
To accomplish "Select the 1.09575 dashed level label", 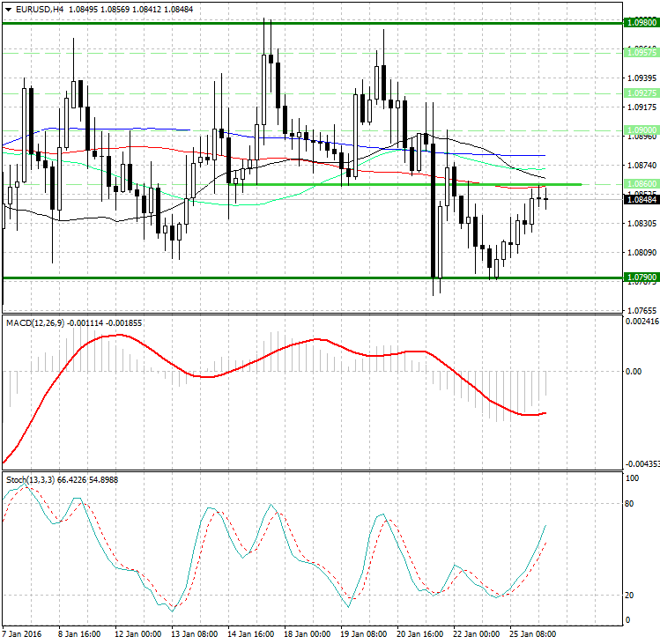I will (640, 53).
